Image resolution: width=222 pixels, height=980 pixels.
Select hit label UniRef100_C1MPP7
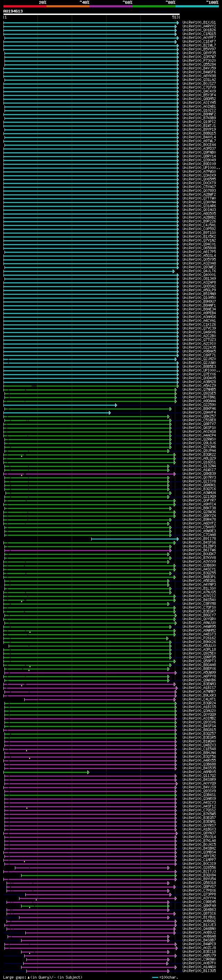point(199,860)
